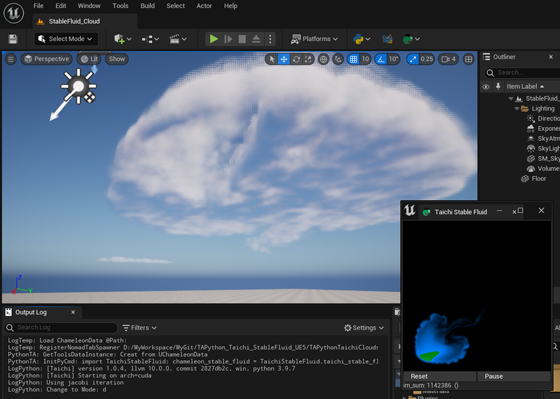560x399 pixels.
Task: Click the Outliner search field
Action: (x=522, y=73)
